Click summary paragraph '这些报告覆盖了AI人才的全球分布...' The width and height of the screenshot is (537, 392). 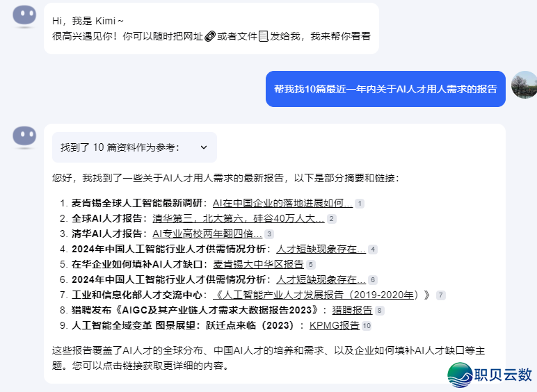pos(268,358)
